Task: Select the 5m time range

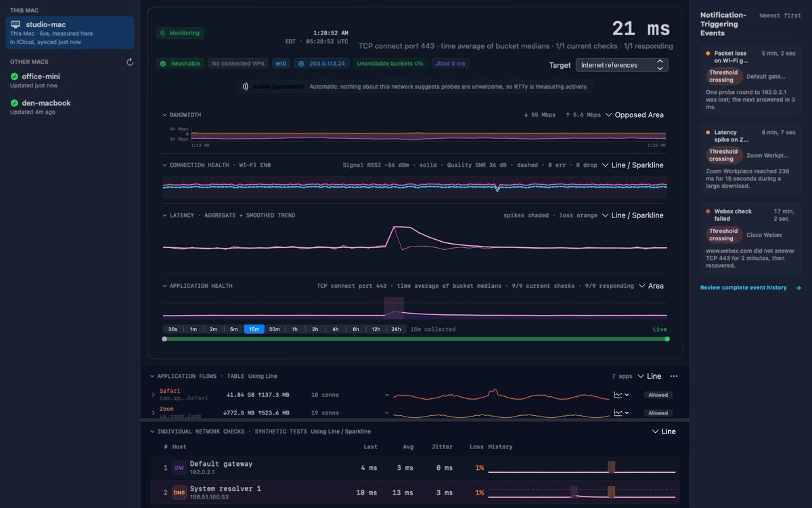Action: (233, 329)
